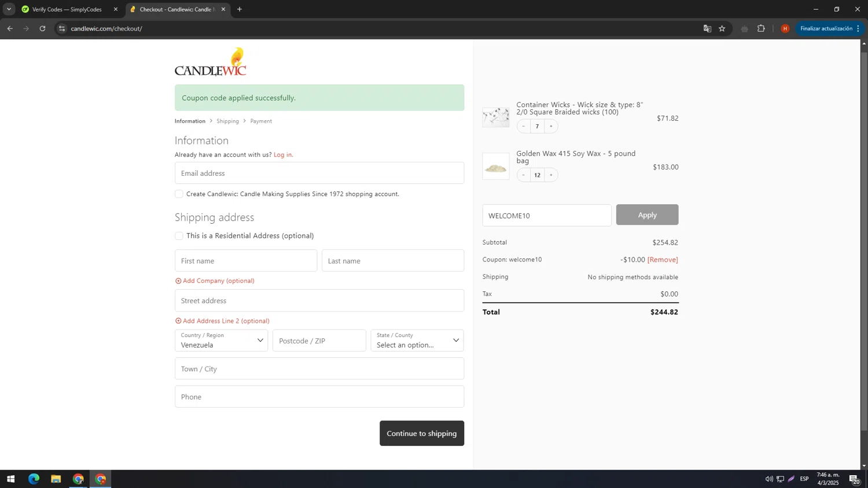Reload the checkout page
868x488 pixels.
tap(42, 28)
